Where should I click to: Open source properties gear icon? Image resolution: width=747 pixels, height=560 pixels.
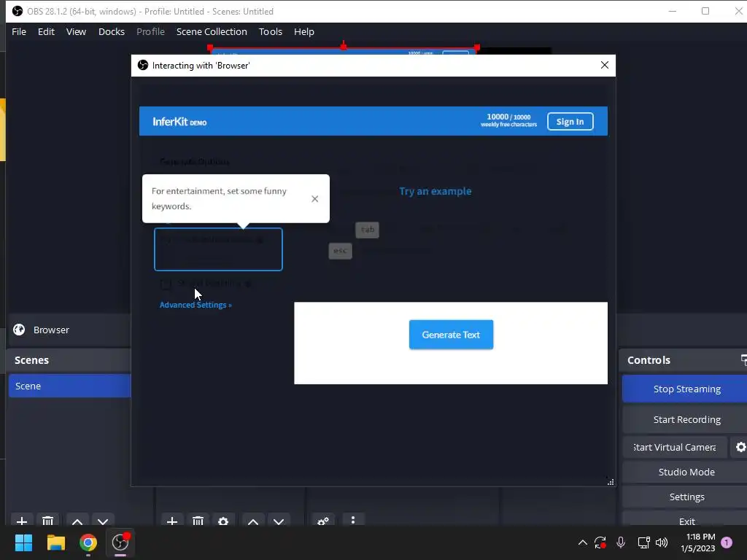coord(223,521)
